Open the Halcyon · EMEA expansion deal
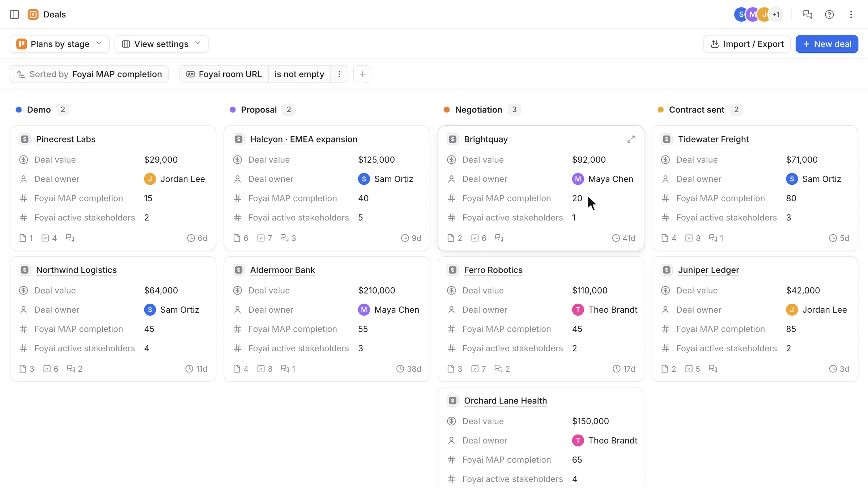This screenshot has width=868, height=488. click(304, 139)
